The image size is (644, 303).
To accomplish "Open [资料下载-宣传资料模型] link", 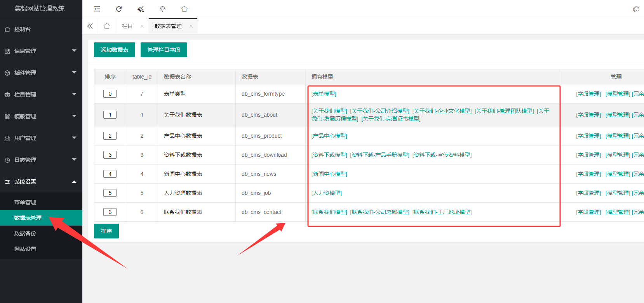I will pos(442,155).
